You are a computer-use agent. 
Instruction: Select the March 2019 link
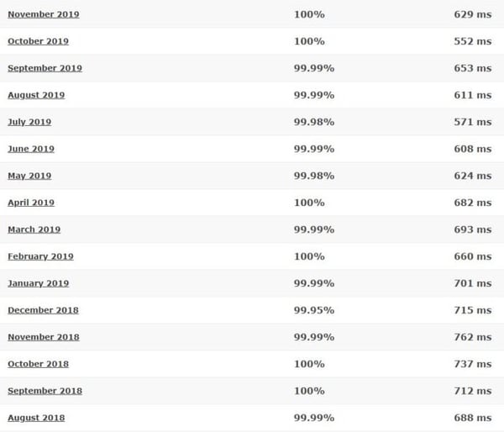pos(34,229)
